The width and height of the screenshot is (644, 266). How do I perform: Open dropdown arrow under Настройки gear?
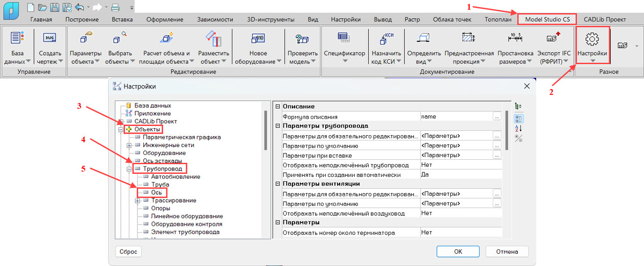(x=592, y=61)
